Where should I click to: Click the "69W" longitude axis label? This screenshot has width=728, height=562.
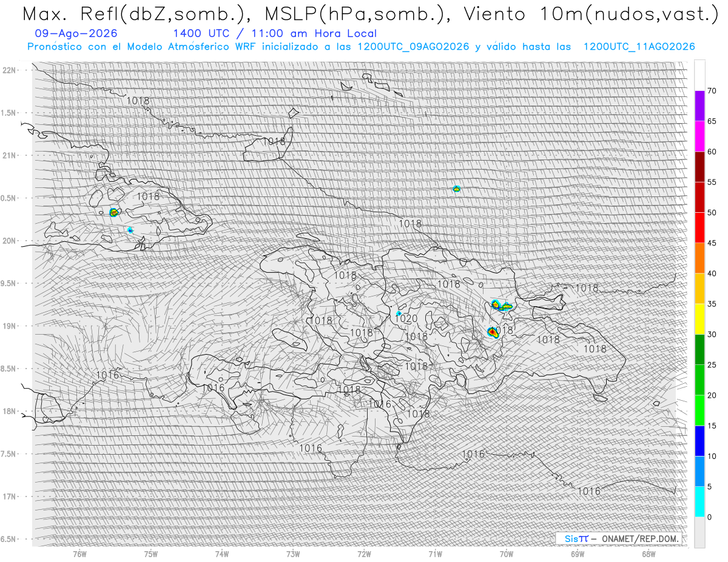[578, 554]
